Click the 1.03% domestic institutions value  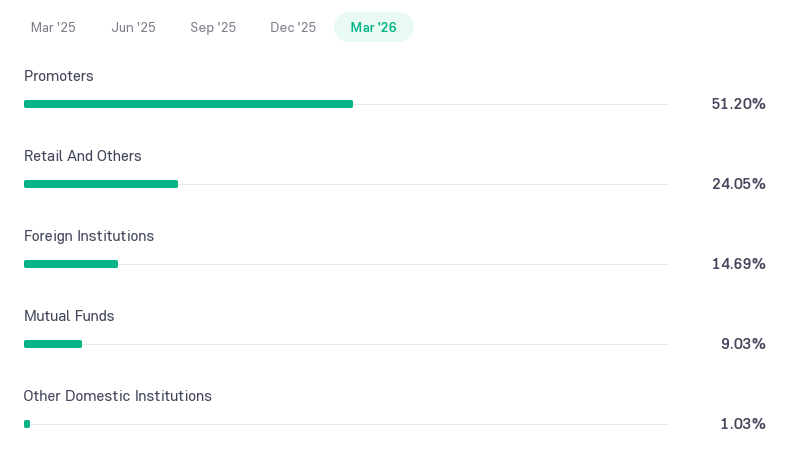click(743, 423)
